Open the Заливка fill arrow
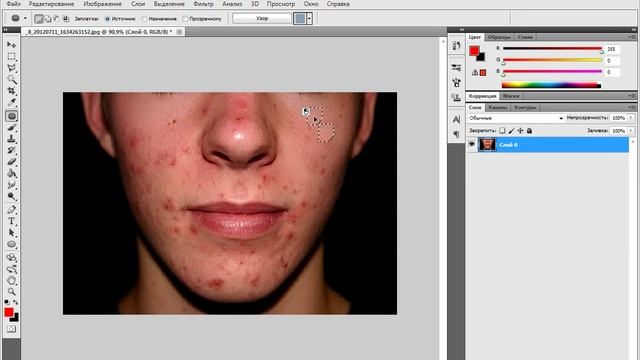 [631, 131]
